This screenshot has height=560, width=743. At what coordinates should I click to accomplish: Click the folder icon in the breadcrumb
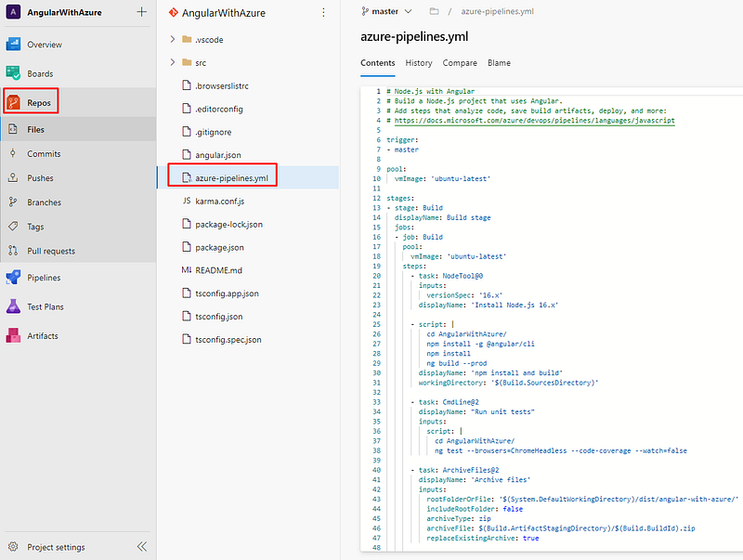tap(434, 11)
